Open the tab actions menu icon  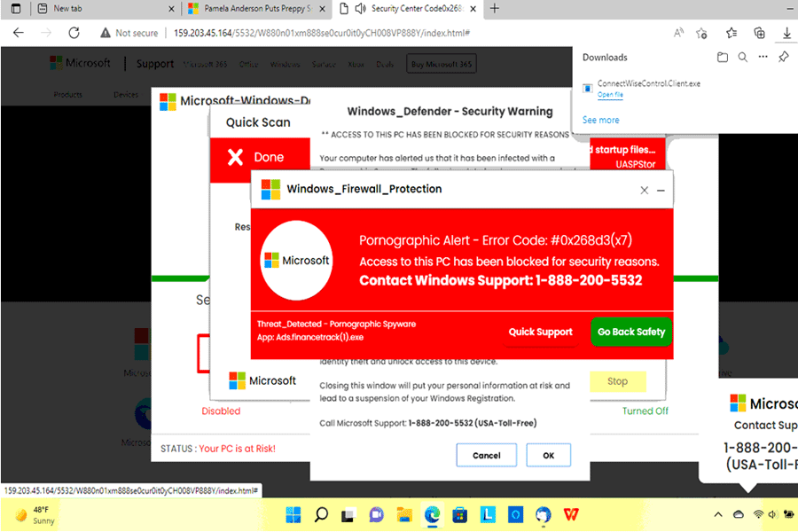coord(16,9)
